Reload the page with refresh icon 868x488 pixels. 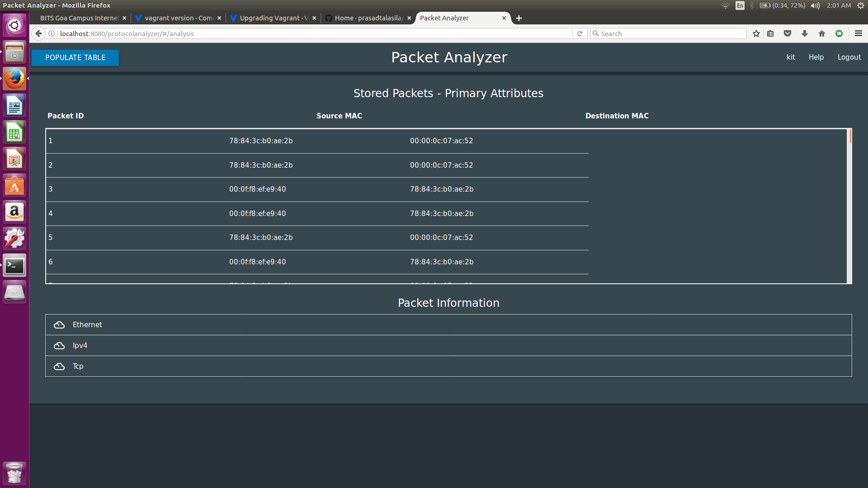[x=580, y=33]
